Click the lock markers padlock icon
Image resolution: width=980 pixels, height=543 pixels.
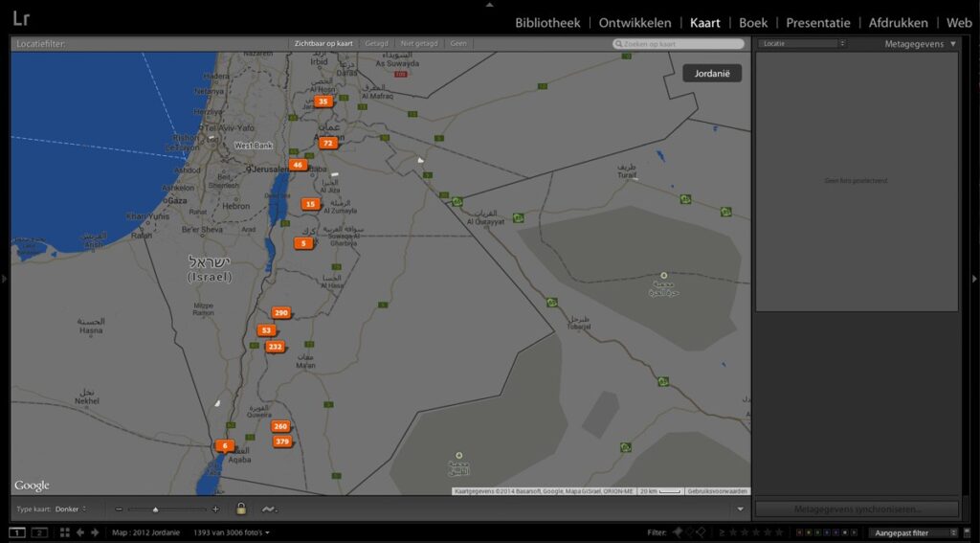click(241, 509)
